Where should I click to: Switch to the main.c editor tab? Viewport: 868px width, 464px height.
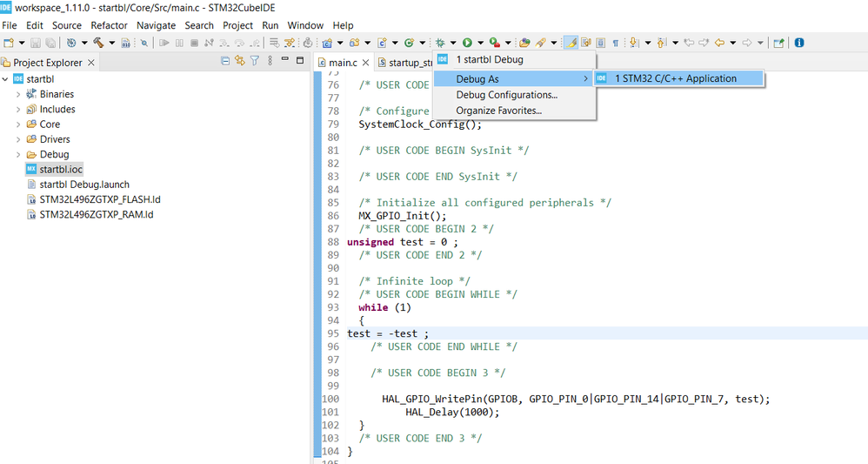point(343,63)
